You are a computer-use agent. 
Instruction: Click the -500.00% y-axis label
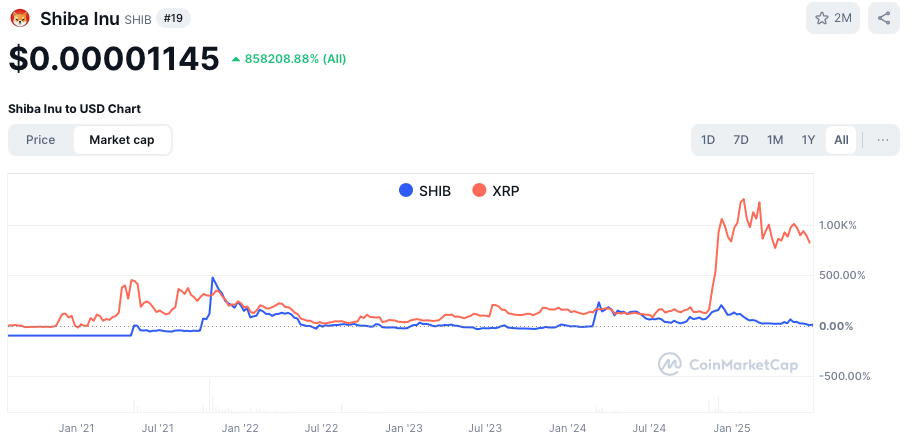(844, 376)
